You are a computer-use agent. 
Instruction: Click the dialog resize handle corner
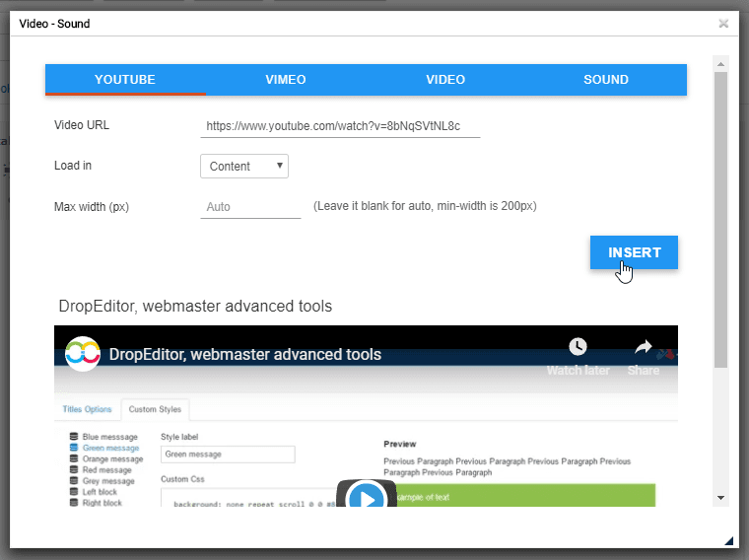728,539
